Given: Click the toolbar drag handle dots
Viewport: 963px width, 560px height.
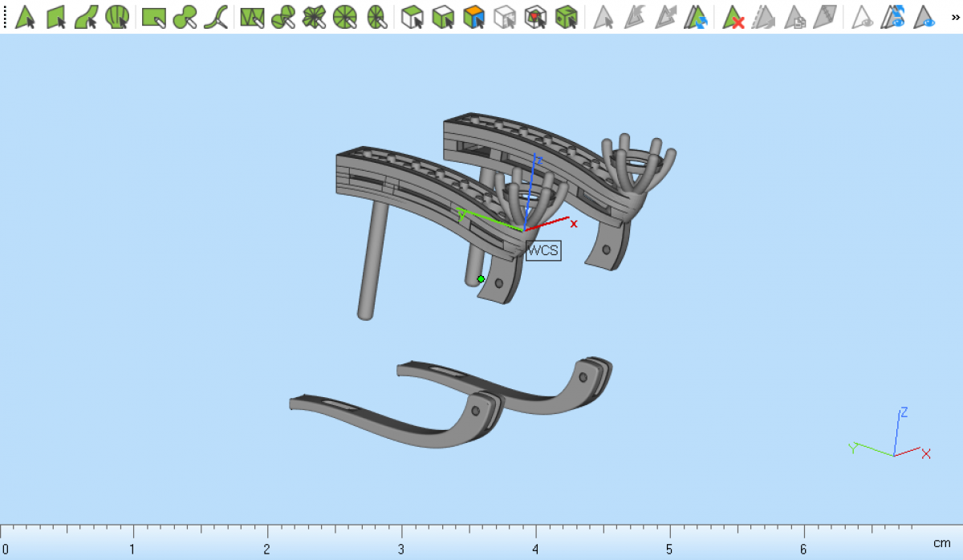Looking at the screenshot, I should coord(5,17).
